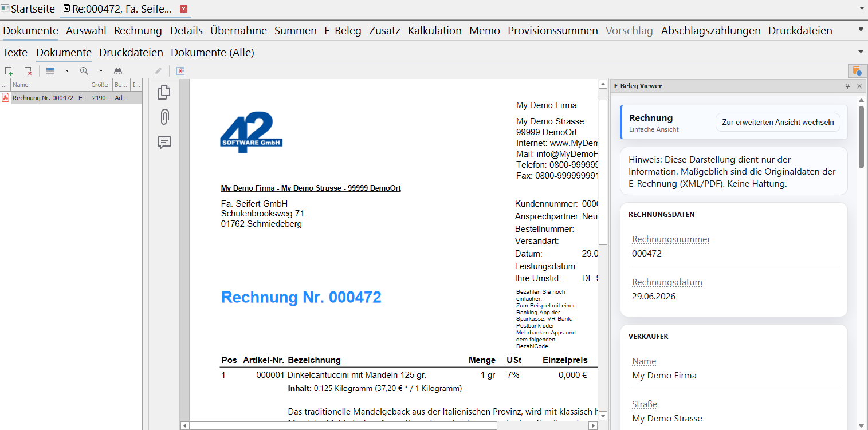Click the 'Rechnung Nr. 000472' heading in the PDF
Screen dimensions: 868x430
click(x=301, y=297)
